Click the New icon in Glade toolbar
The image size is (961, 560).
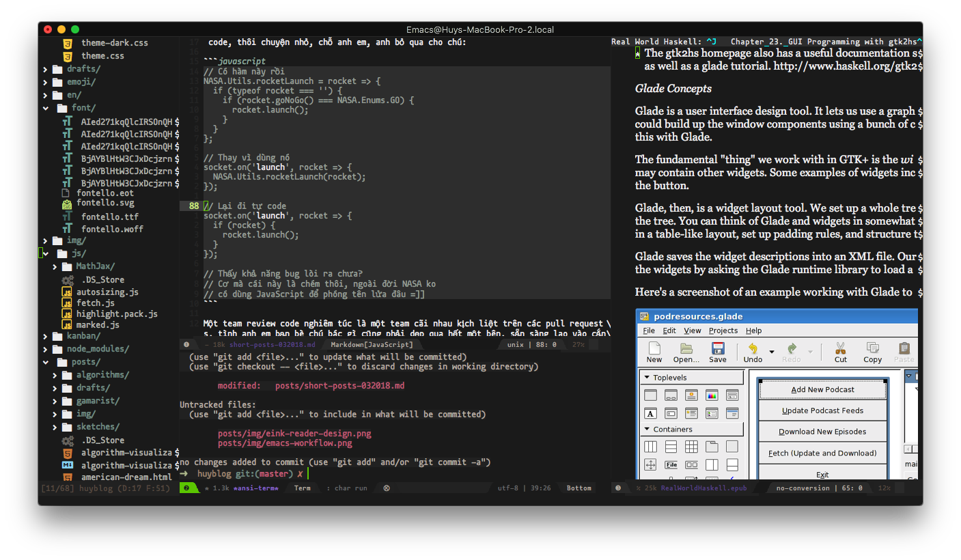(654, 348)
